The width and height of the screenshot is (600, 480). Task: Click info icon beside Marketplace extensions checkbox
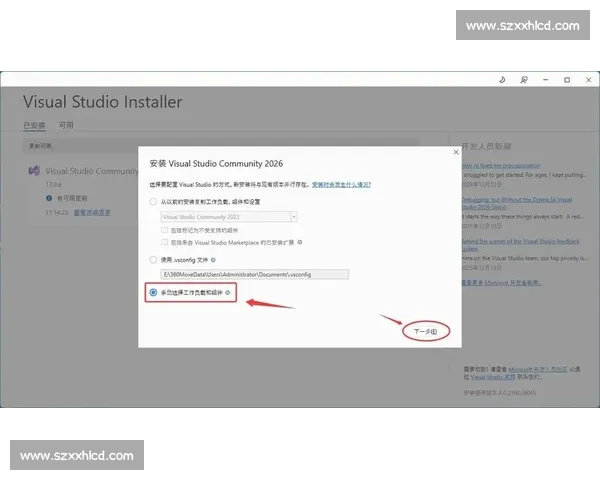pyautogui.click(x=300, y=242)
